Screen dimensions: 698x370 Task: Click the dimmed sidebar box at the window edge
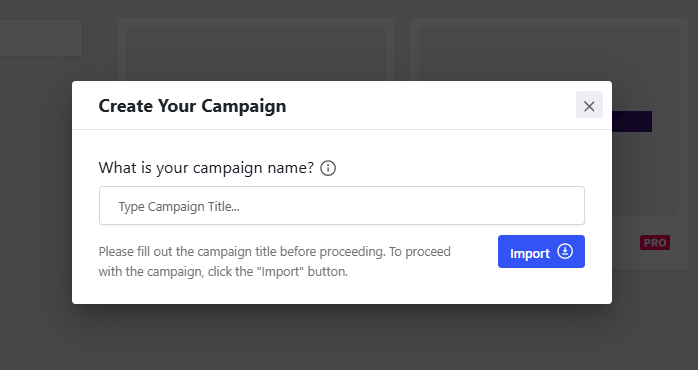[x=41, y=37]
